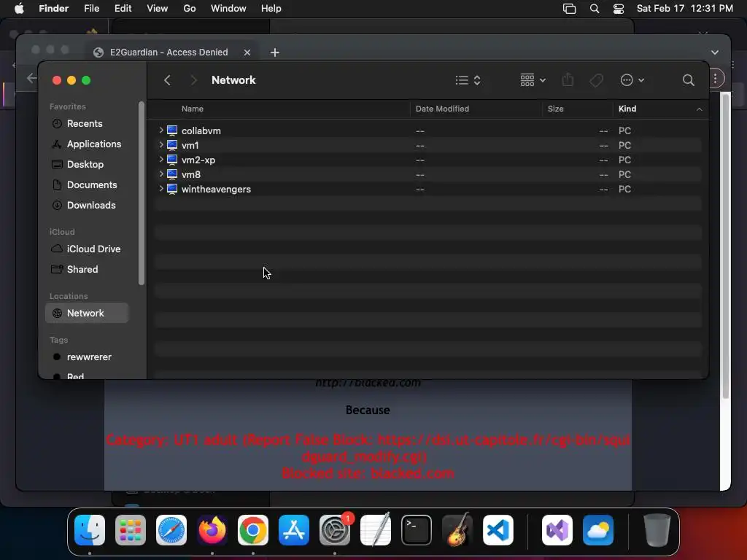Click the Share toolbar icon in Finder
This screenshot has width=747, height=560.
pyautogui.click(x=568, y=79)
